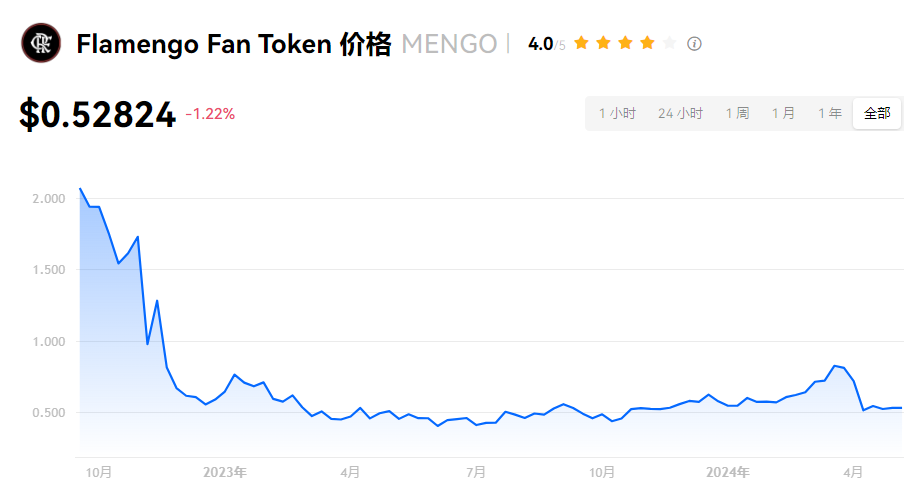Screen dimensions: 904x494
Task: Switch to the 1月 chart range
Action: (x=783, y=113)
